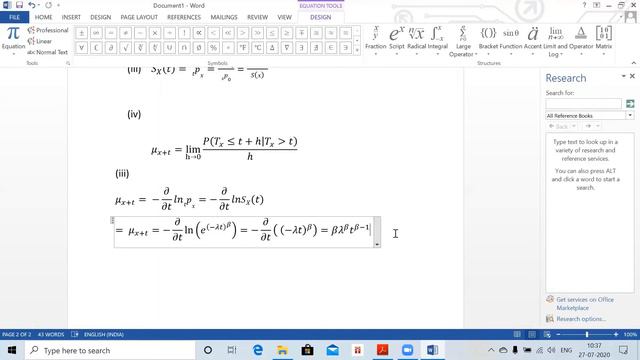Image resolution: width=640 pixels, height=360 pixels.
Task: Open the Equation gallery with the pi icon
Action: point(13,39)
